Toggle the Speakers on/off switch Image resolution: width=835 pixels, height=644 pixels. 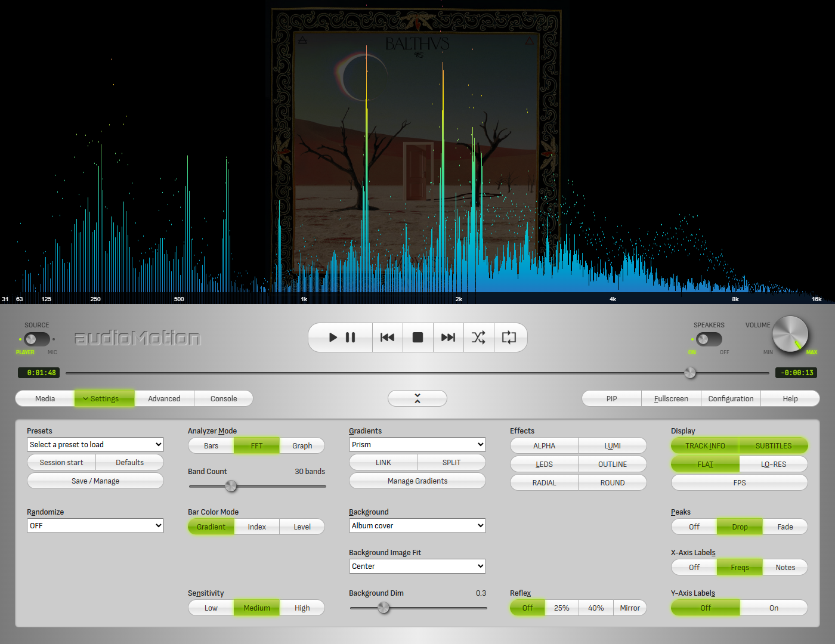[709, 339]
